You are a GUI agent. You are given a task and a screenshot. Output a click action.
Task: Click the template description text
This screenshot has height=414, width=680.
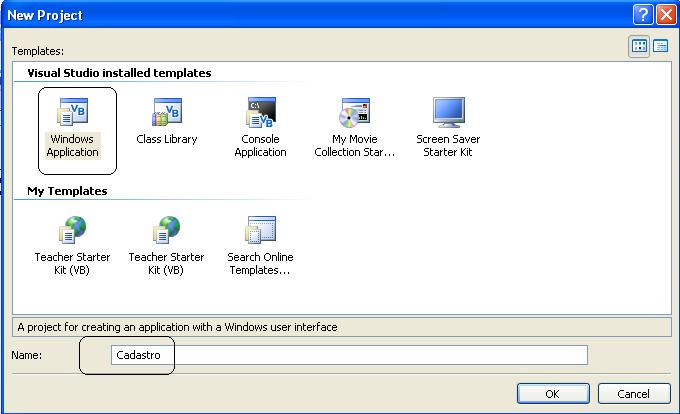point(177,327)
